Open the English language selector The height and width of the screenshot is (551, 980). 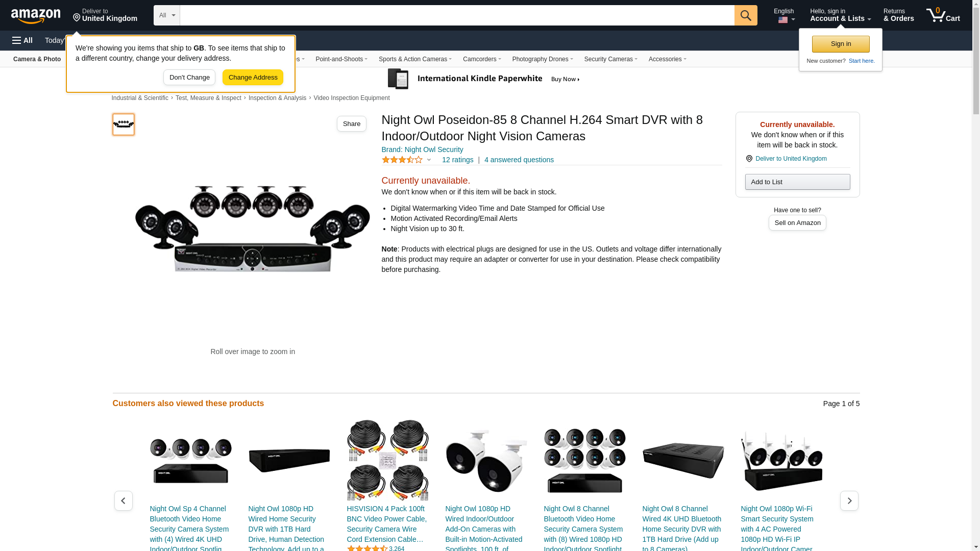[x=784, y=15]
